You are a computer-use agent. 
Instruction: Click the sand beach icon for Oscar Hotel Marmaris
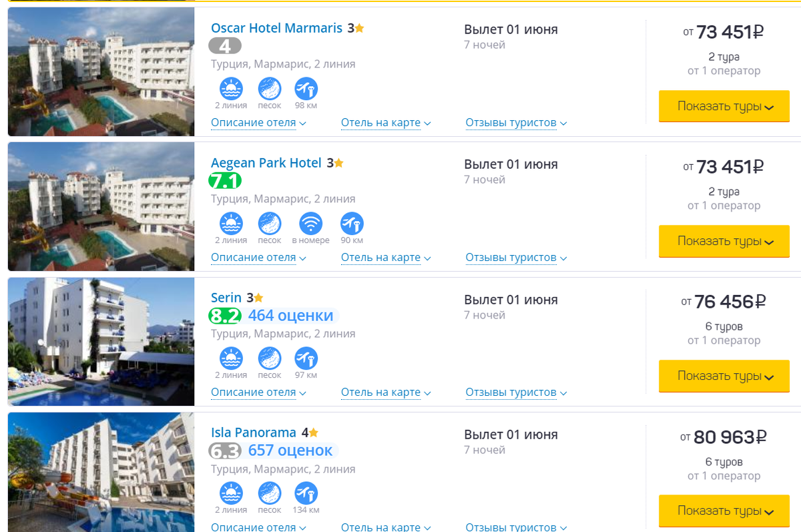coord(270,89)
